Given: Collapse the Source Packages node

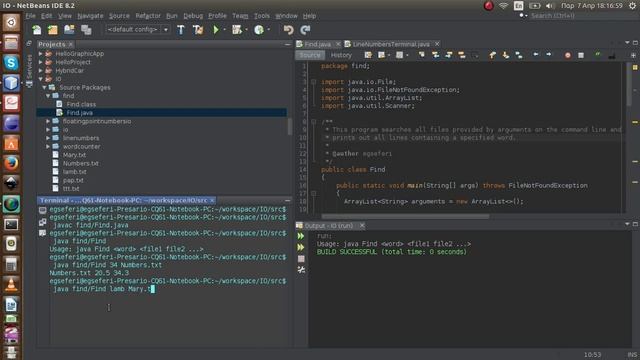Looking at the screenshot, I should [x=44, y=87].
